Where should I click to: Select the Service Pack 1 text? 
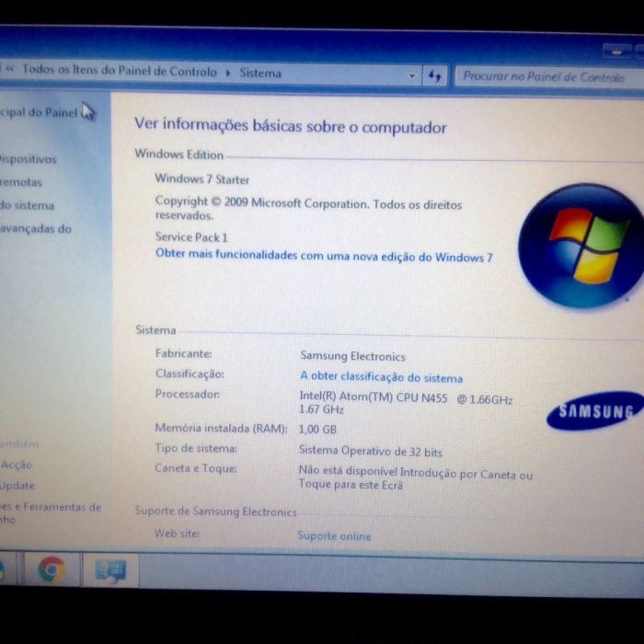point(191,237)
